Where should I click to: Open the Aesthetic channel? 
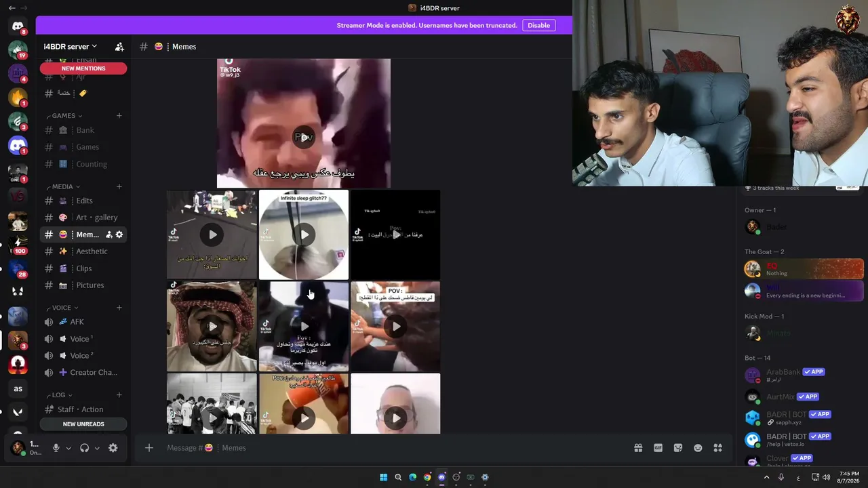point(83,251)
